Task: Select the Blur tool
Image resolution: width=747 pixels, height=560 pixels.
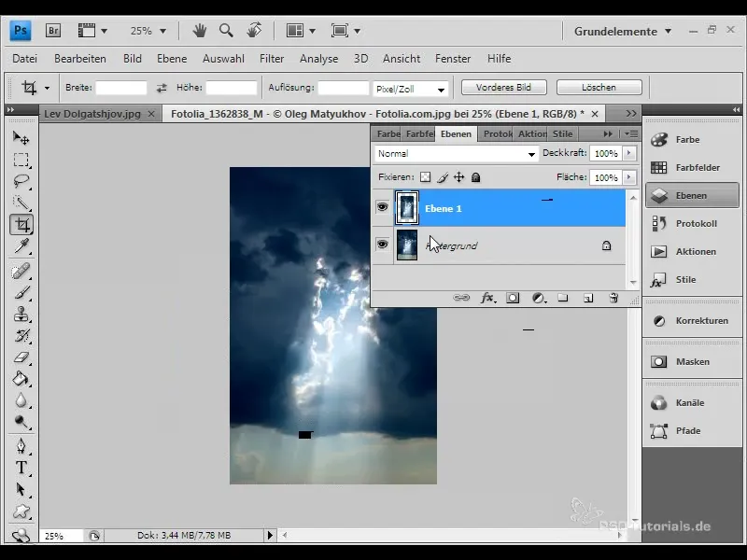Action: [21, 400]
